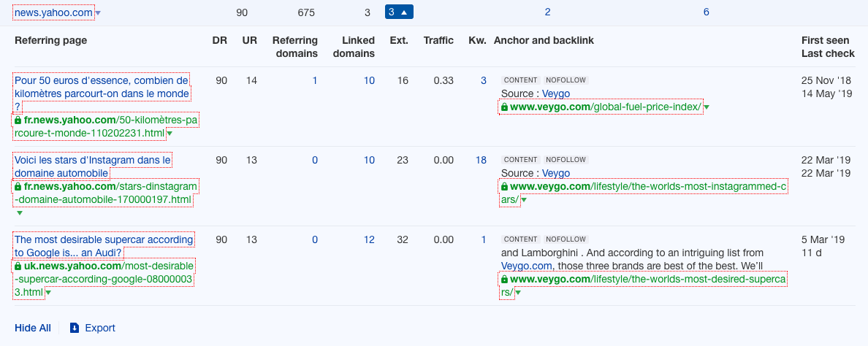Sort by Traffic column header

tap(438, 40)
